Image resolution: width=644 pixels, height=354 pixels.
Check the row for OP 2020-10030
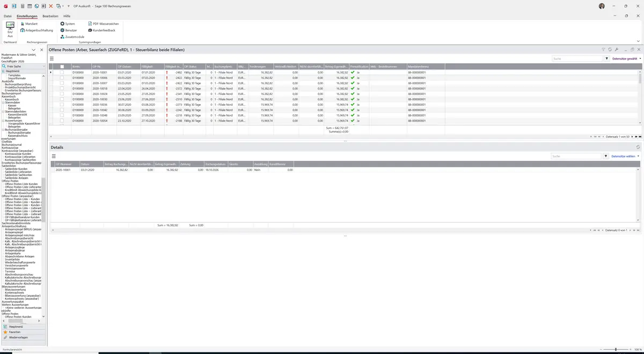point(62,99)
